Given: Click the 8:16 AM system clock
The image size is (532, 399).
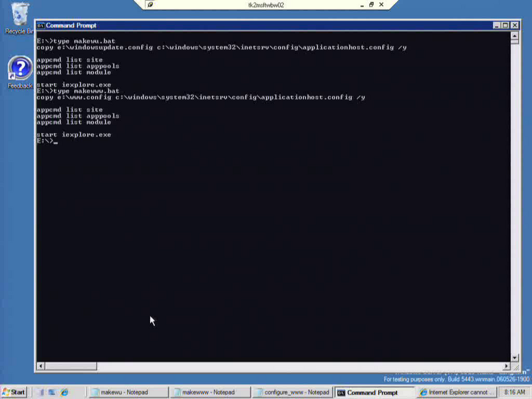Looking at the screenshot, I should click(x=514, y=392).
